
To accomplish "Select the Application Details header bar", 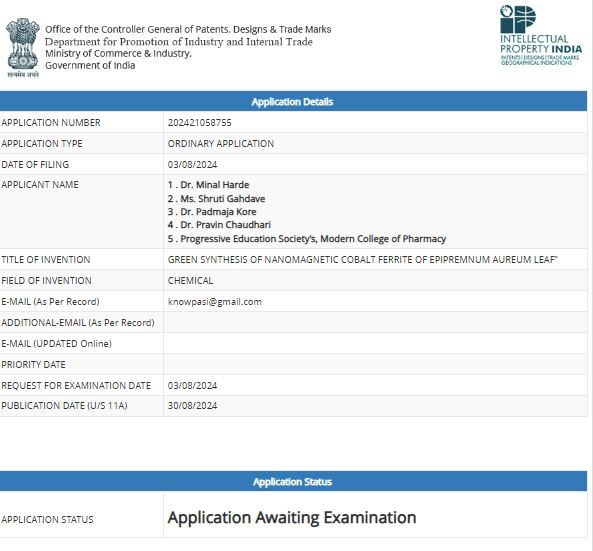I will click(293, 101).
